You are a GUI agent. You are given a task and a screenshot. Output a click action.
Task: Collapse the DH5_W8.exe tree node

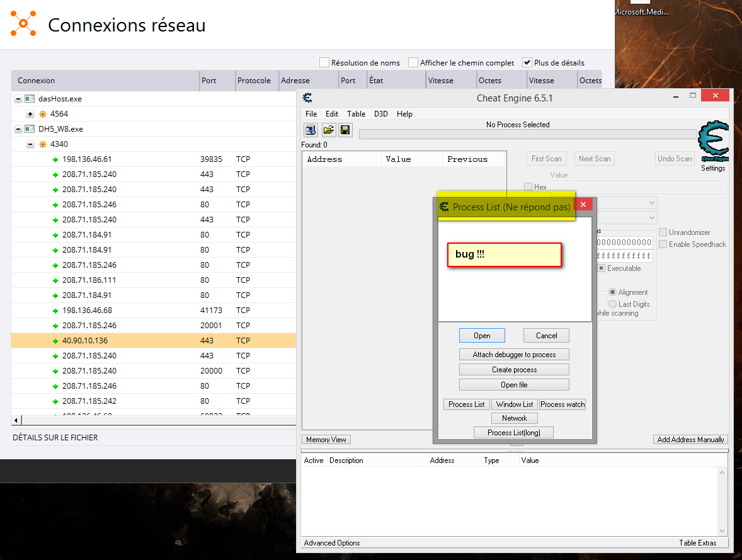[18, 129]
